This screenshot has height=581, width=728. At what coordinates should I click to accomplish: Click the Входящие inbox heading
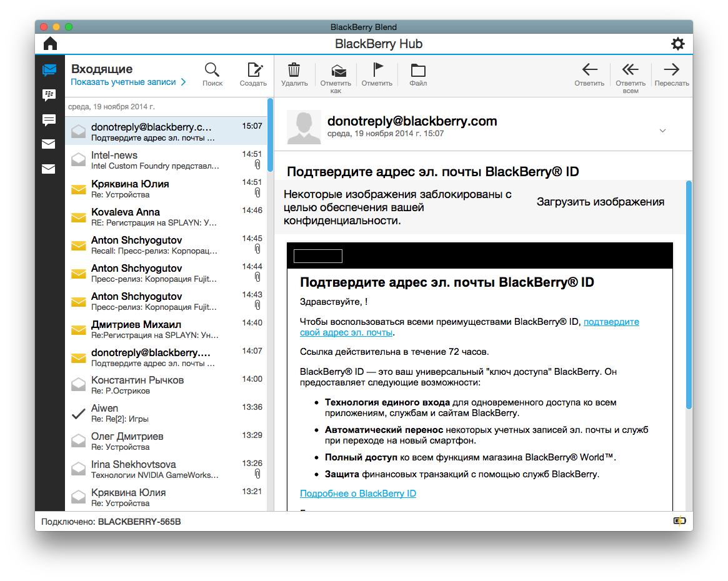click(x=102, y=69)
